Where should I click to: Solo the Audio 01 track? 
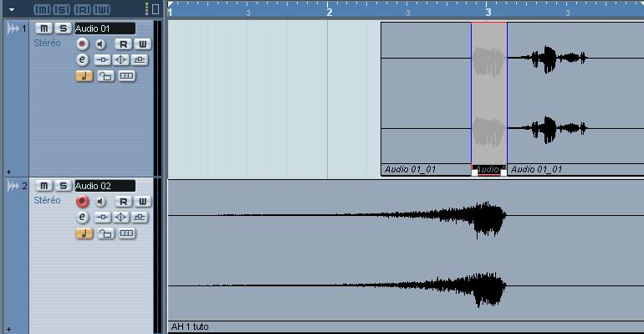[63, 28]
